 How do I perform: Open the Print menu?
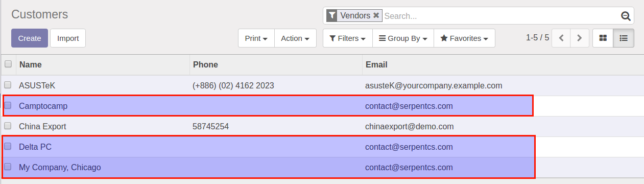click(x=256, y=38)
